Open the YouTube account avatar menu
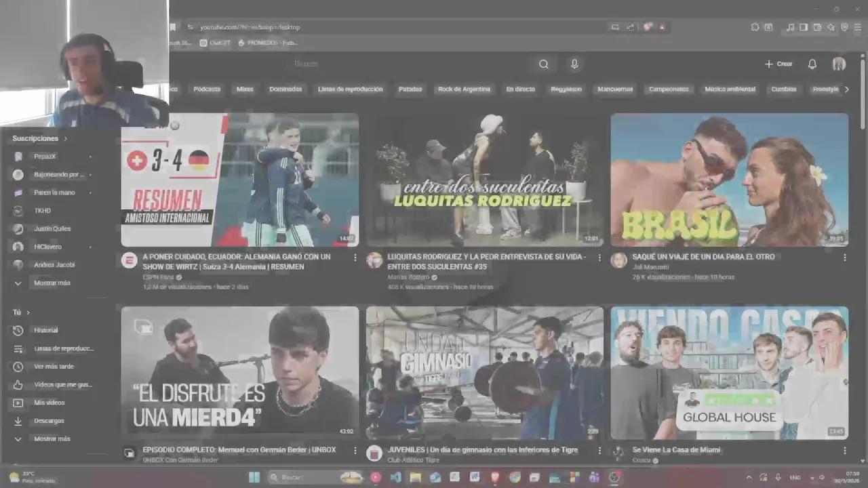 point(839,64)
